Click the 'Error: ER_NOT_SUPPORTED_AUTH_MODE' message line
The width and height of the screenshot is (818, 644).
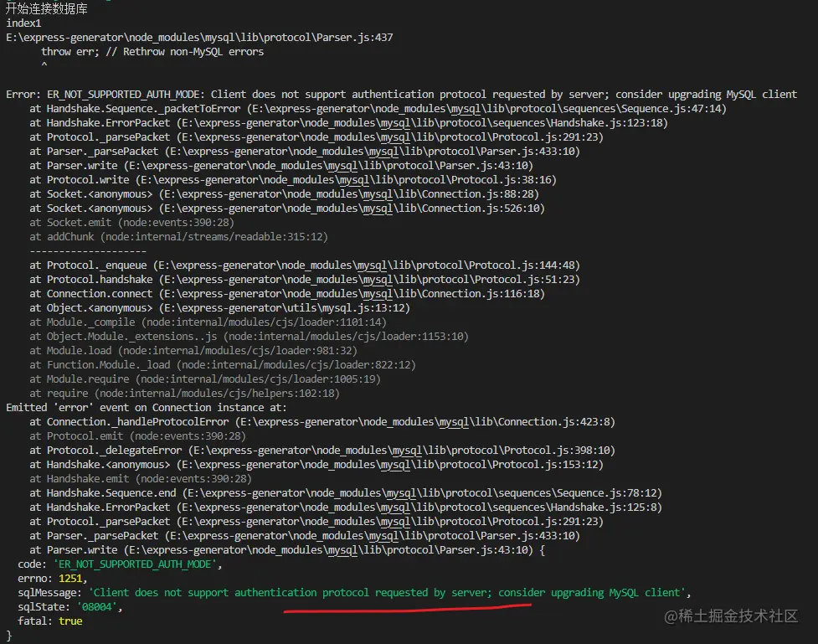click(x=401, y=95)
